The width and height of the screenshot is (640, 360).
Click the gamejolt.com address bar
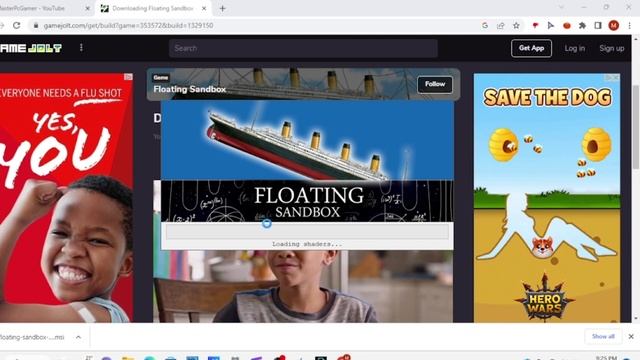click(253, 25)
